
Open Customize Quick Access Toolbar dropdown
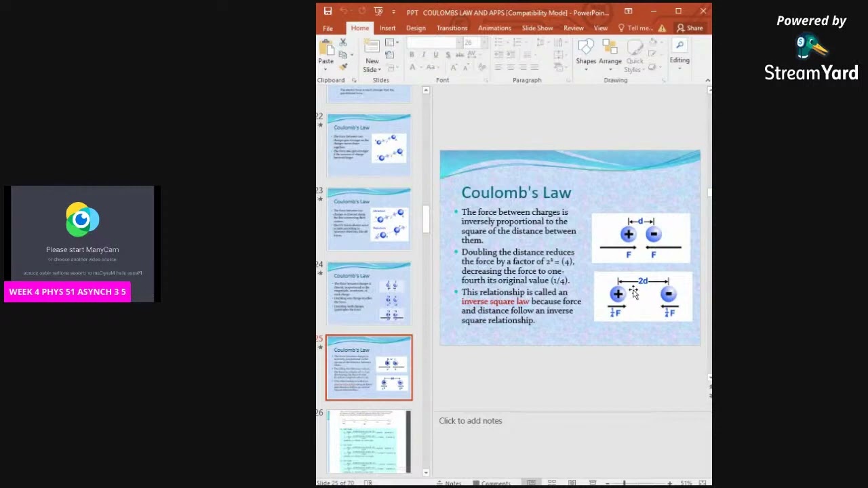click(x=393, y=12)
